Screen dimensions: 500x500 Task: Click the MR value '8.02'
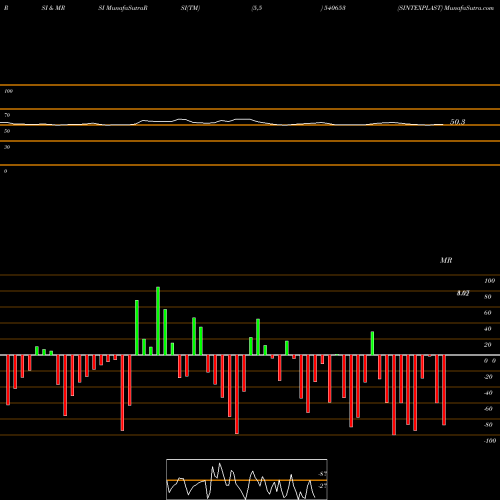tap(463, 293)
